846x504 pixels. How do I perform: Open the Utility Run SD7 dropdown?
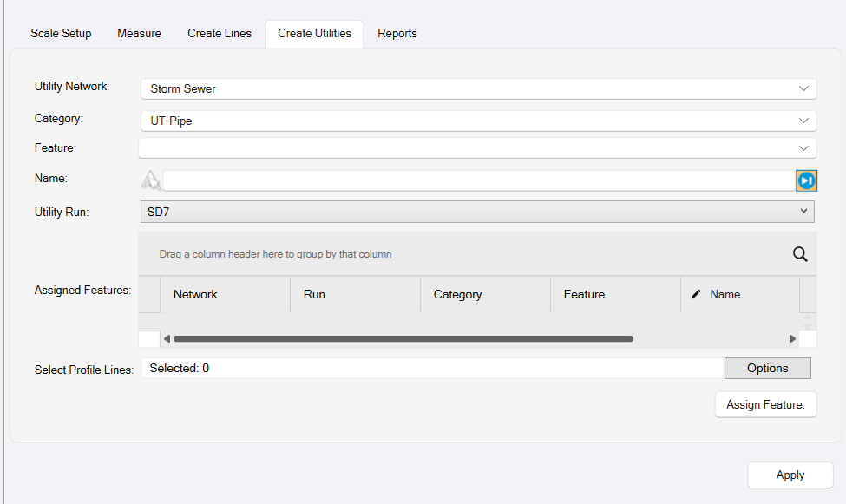[x=803, y=212]
